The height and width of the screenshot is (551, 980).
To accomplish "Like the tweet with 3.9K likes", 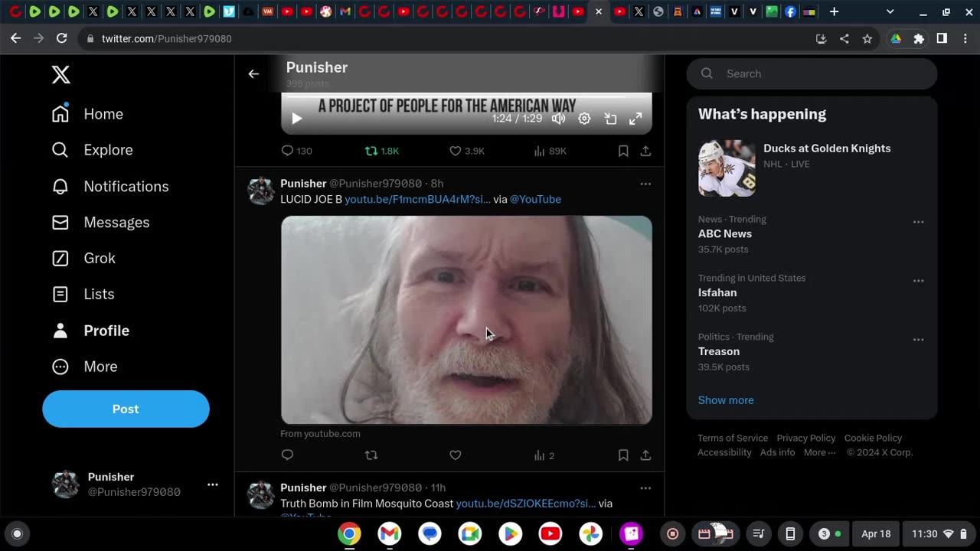I will click(466, 151).
